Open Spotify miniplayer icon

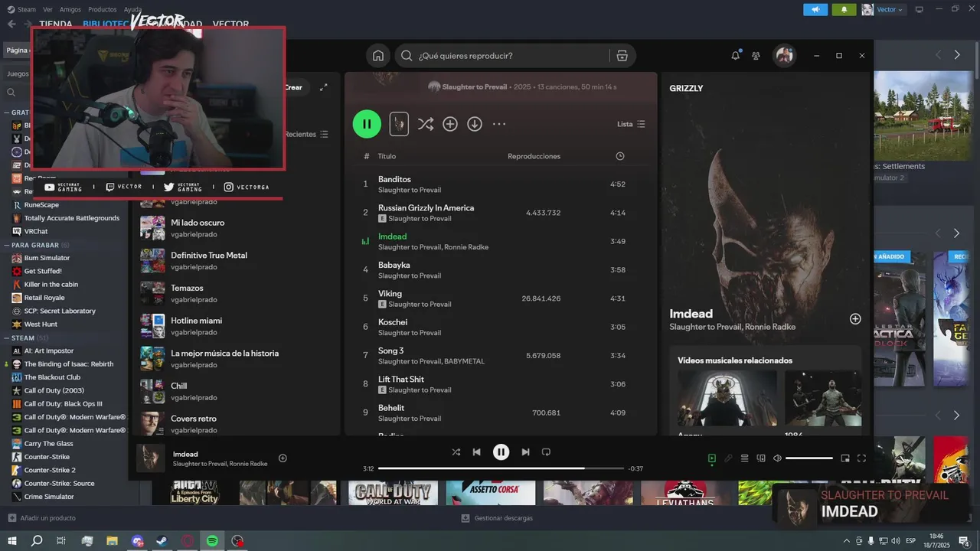tap(845, 458)
